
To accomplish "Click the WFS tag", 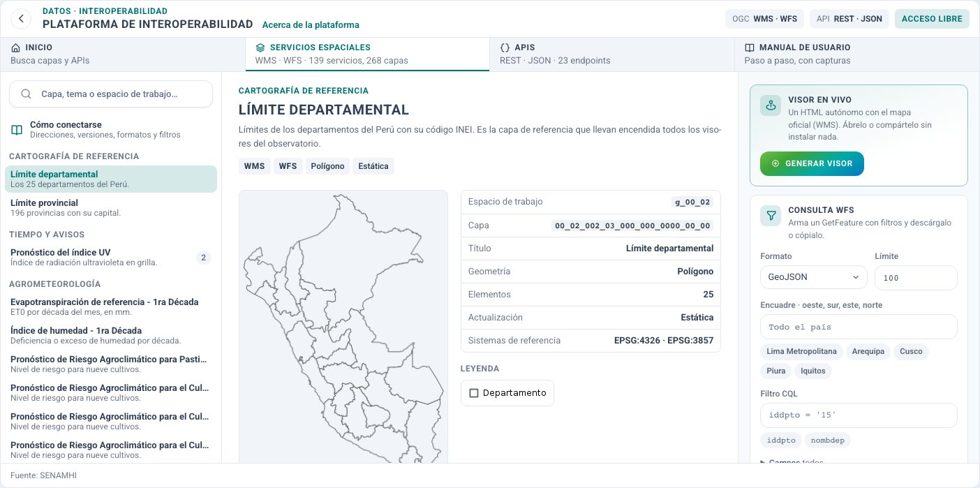I will click(x=288, y=166).
